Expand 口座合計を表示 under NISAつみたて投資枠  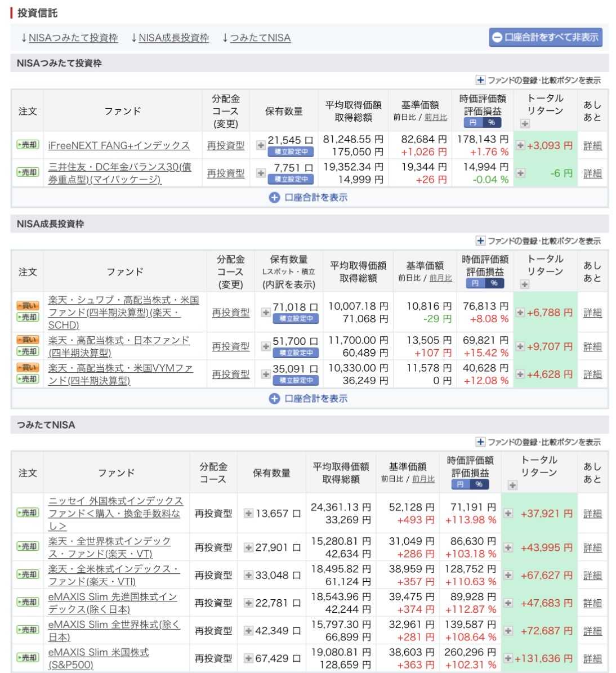[x=308, y=198]
